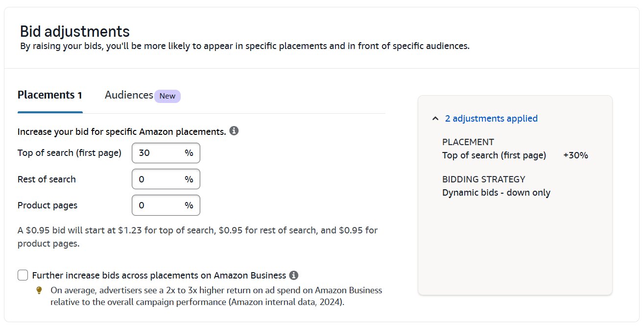Click the Top of search first page label

tap(69, 152)
